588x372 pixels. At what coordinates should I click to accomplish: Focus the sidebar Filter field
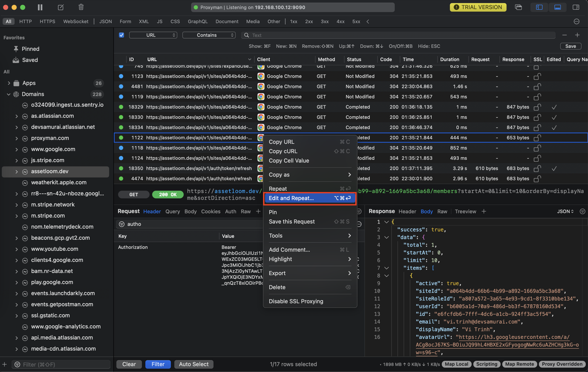tap(61, 364)
